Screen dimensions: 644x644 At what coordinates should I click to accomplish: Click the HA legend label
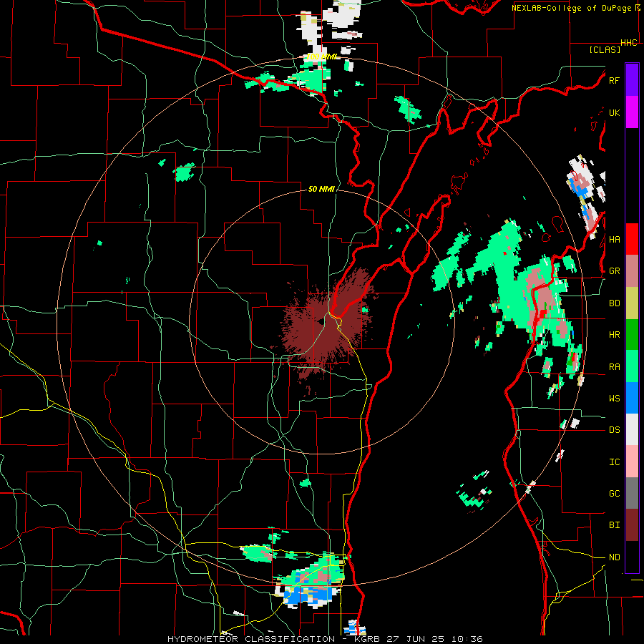pyautogui.click(x=614, y=240)
